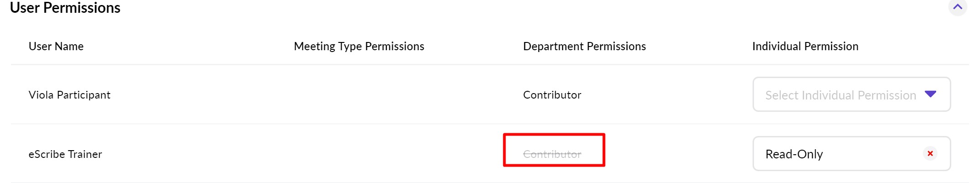Sort by User Name column header
980x183 pixels.
pos(56,47)
